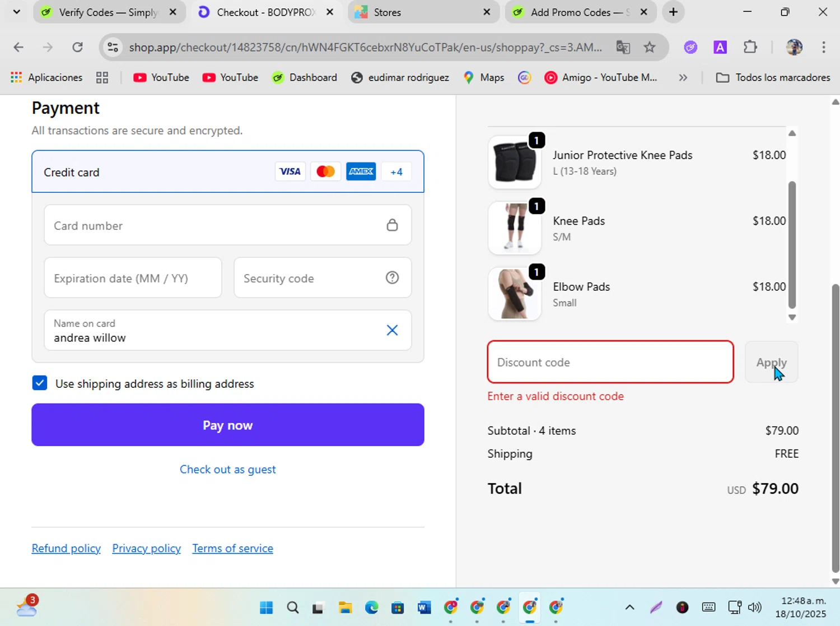Switch to the Stores tab
Viewport: 840px width, 626px height.
[424, 12]
